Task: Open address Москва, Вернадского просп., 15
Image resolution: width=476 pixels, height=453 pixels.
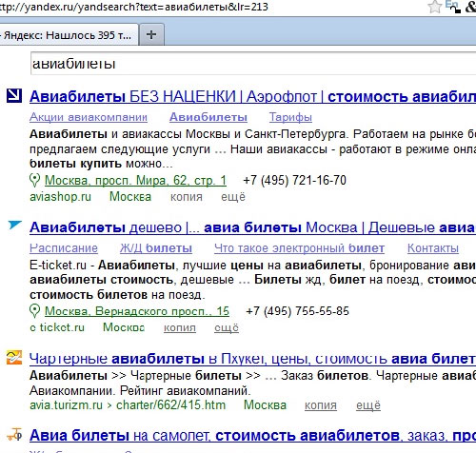Action: click(137, 311)
